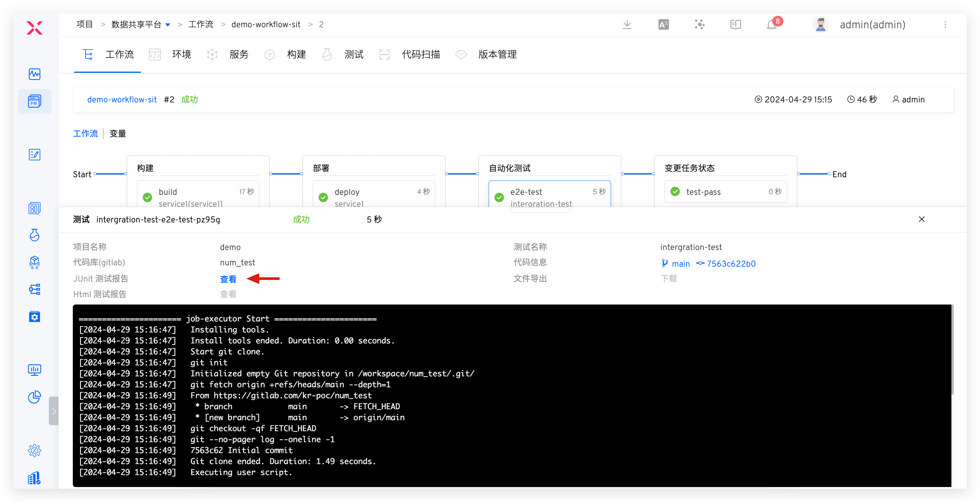Open the documentation book icon
This screenshot has height=502, width=980.
point(735,25)
